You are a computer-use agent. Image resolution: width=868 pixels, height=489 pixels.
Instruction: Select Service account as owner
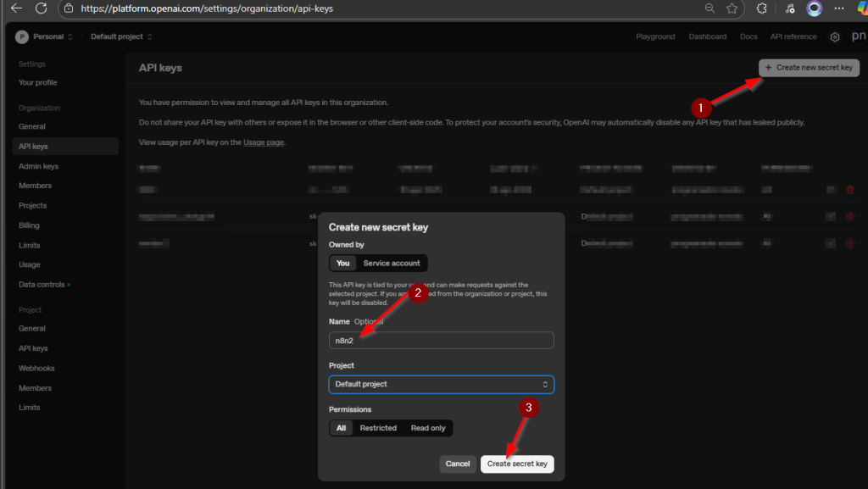pyautogui.click(x=392, y=264)
